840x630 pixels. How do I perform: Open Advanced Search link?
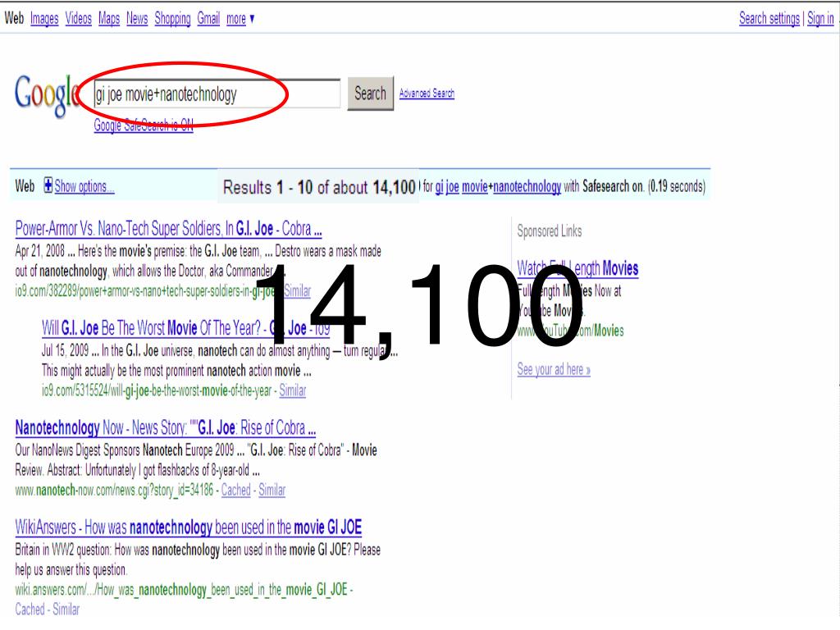point(427,94)
